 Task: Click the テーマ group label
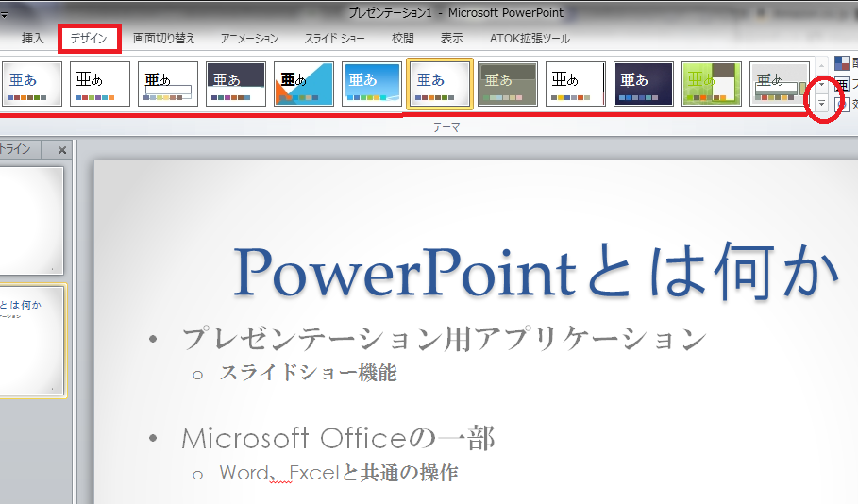446,127
